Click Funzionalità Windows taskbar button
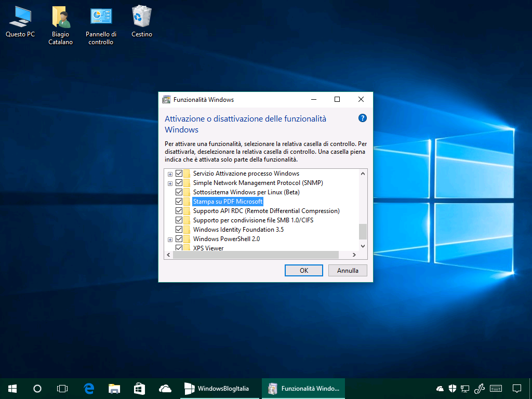The image size is (532, 399). (303, 389)
